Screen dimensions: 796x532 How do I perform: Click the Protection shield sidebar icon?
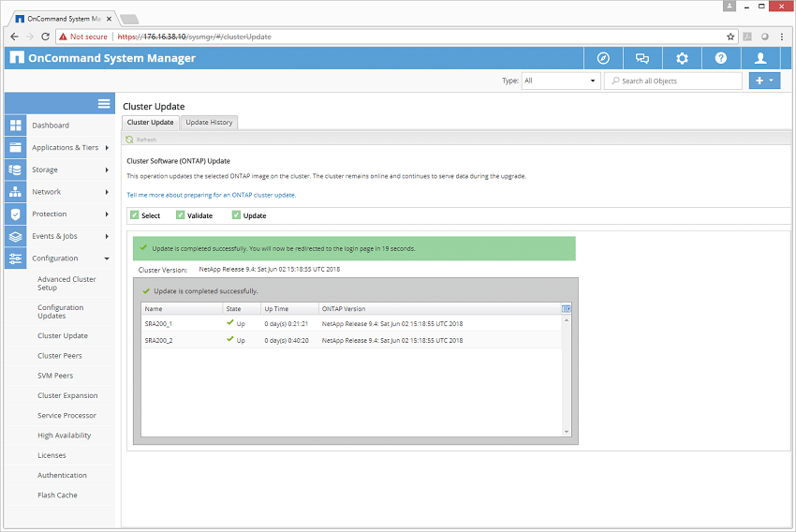point(16,214)
